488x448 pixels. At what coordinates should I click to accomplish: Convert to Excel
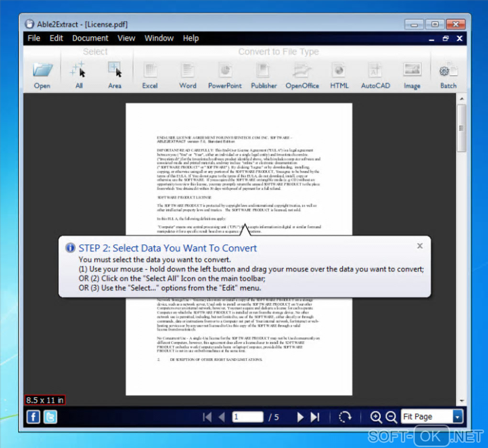pyautogui.click(x=150, y=76)
